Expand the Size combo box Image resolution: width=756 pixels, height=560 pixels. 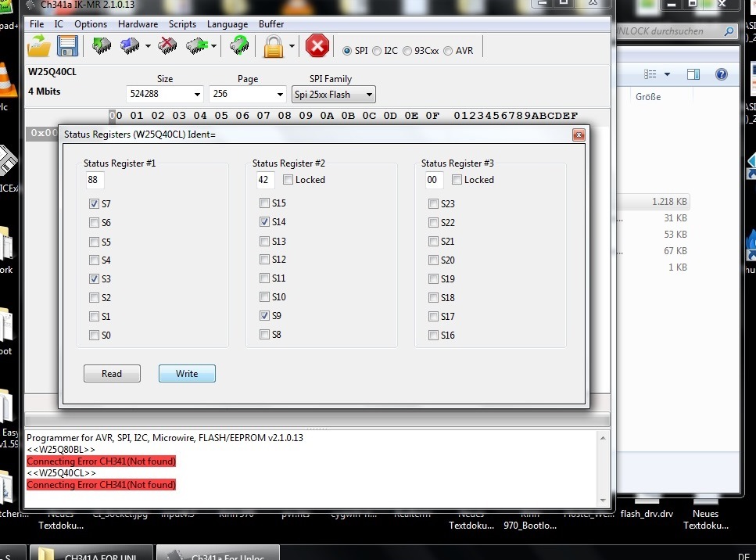(197, 94)
